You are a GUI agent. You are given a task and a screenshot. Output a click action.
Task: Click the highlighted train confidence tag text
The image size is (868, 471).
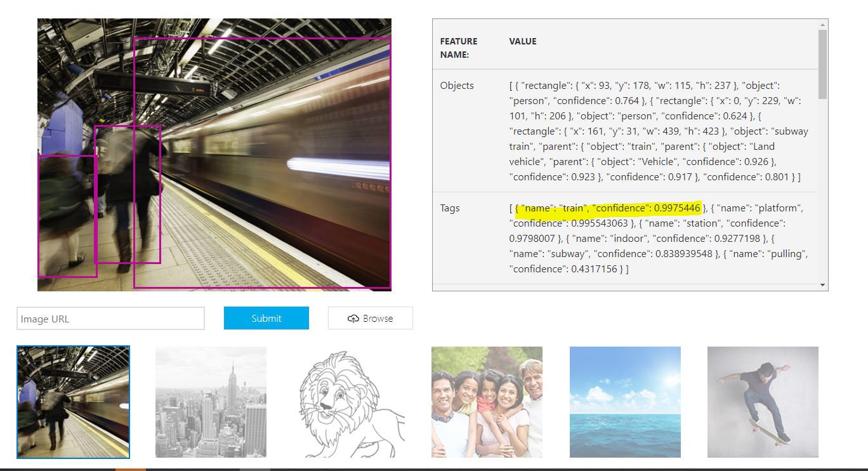point(608,208)
